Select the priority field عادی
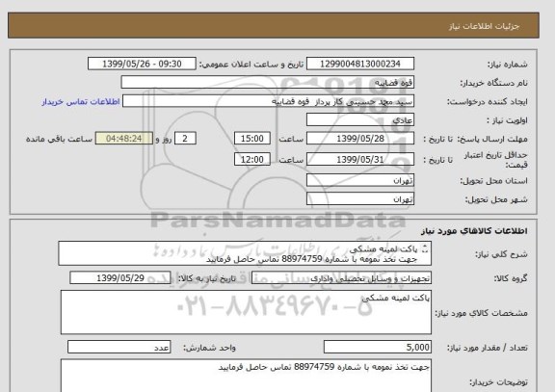The image size is (555, 392). tap(360, 120)
